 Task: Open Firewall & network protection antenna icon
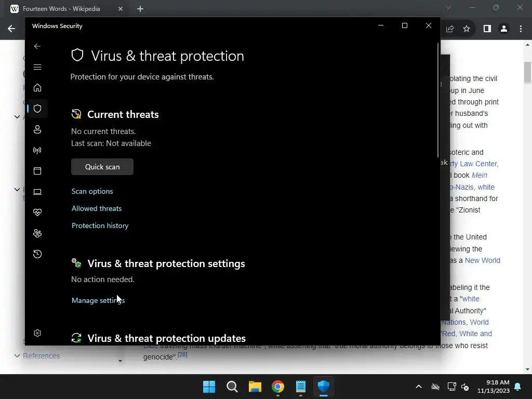[37, 150]
